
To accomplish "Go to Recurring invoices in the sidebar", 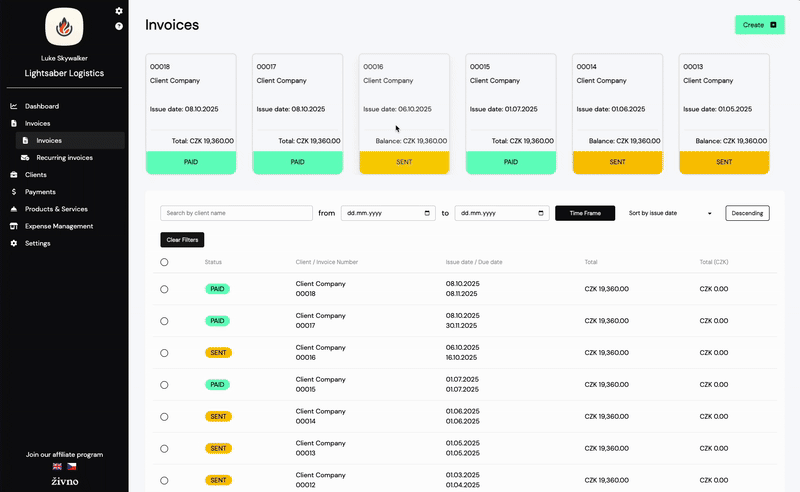I will (x=64, y=157).
